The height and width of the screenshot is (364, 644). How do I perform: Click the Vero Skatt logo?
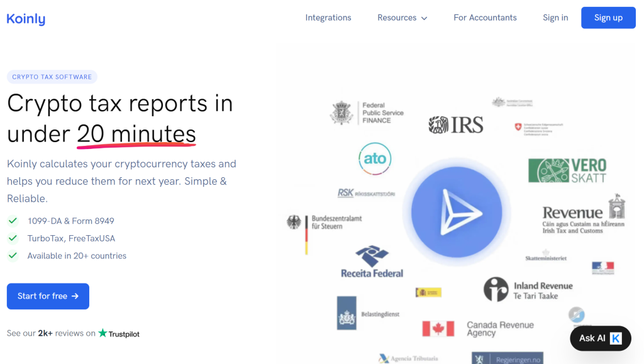coord(567,170)
